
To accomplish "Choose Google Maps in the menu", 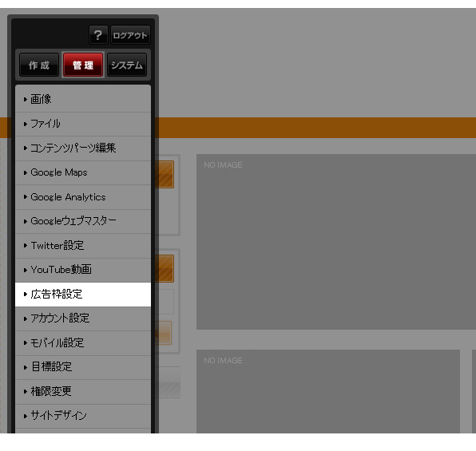I will coord(83,172).
